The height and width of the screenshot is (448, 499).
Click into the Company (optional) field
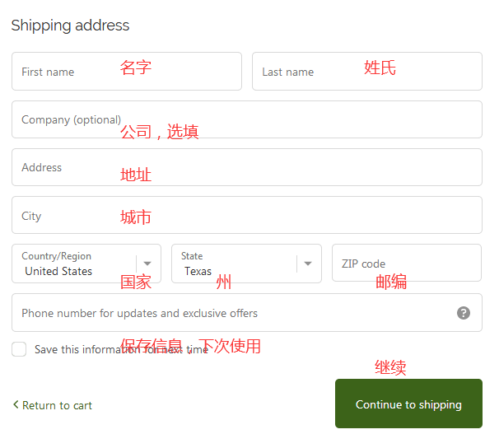point(246,119)
